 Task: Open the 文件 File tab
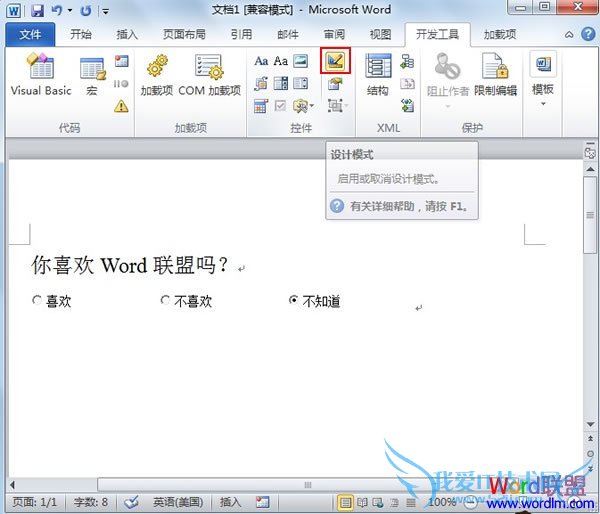(x=30, y=34)
